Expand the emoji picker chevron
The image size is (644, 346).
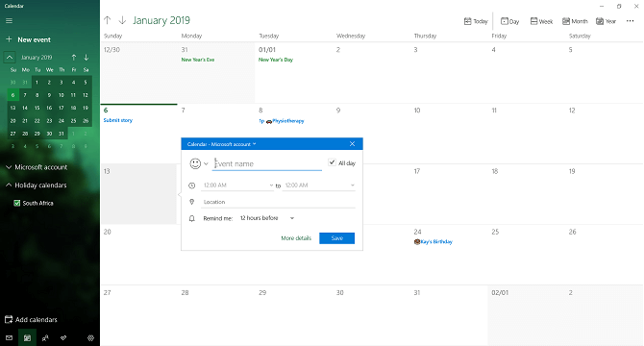click(207, 163)
